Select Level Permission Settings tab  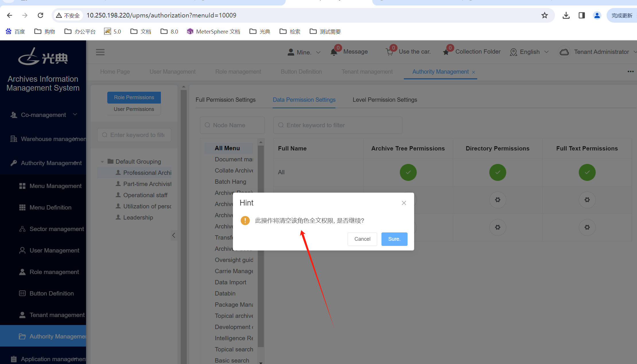pos(385,100)
